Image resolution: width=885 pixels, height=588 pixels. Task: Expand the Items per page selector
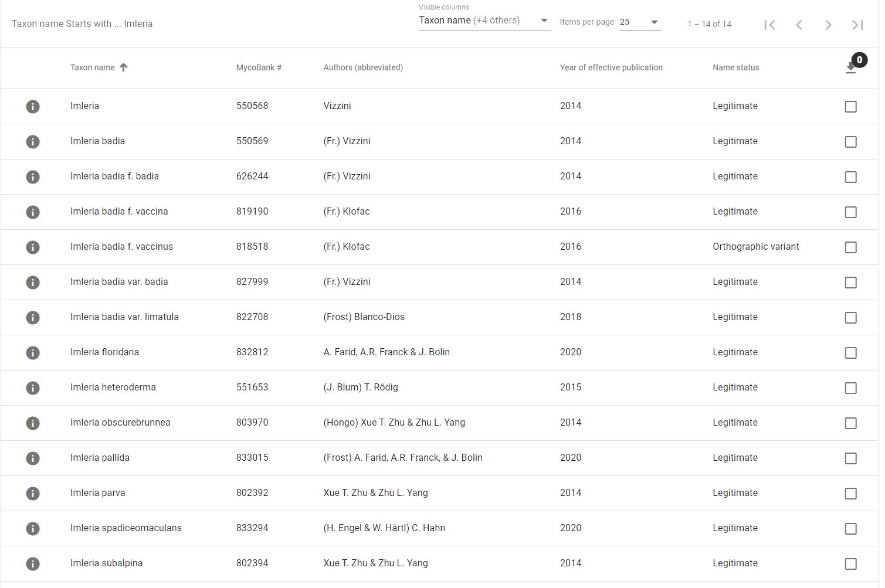(x=640, y=22)
